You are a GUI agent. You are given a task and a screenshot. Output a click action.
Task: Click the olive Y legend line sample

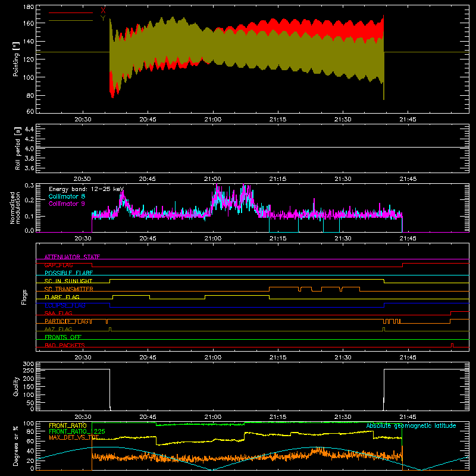[x=71, y=21]
